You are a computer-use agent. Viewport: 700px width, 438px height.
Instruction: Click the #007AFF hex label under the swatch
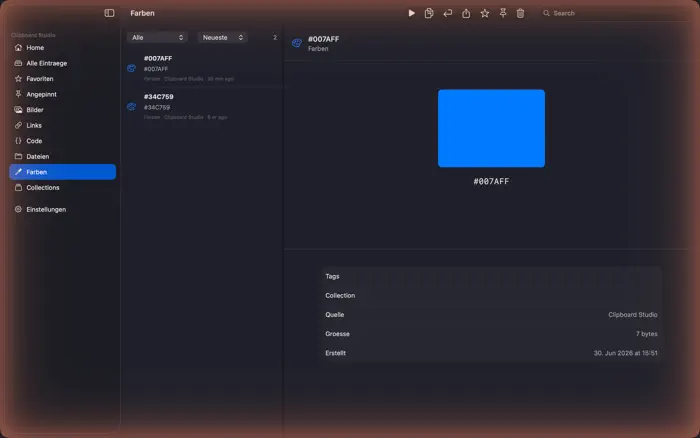491,181
